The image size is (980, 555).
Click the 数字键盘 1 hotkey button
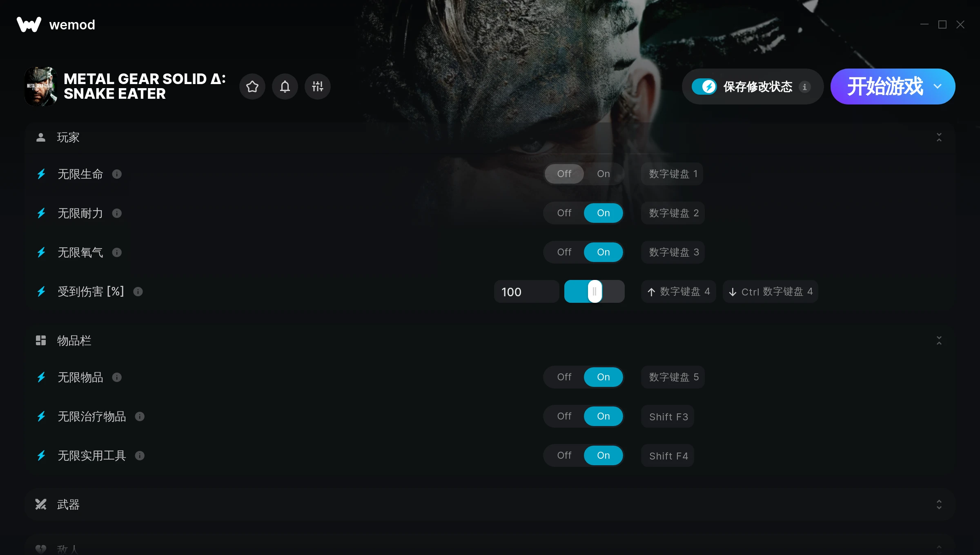[x=673, y=174]
